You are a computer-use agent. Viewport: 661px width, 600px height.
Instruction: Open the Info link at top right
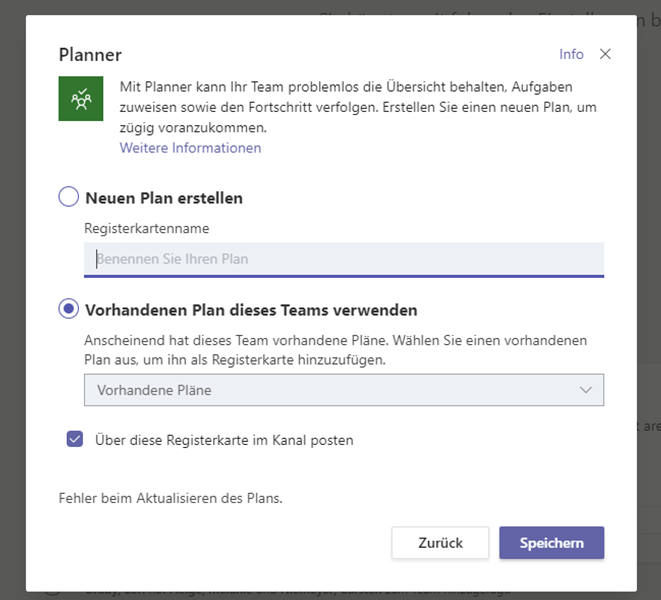571,54
